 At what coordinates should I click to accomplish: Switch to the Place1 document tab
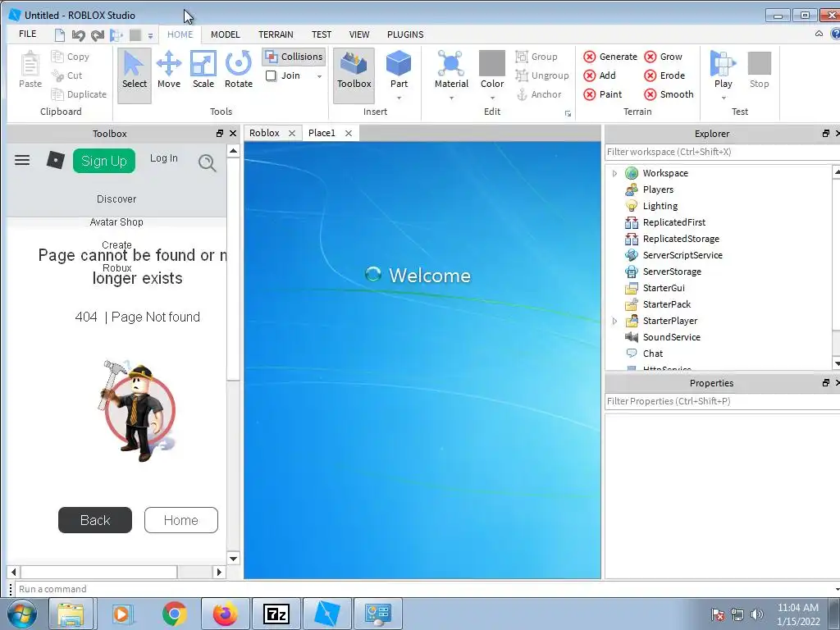click(x=322, y=133)
